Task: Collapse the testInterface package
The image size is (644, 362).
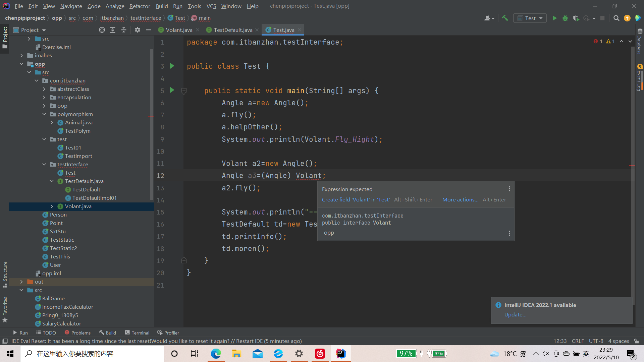Action: coord(44,164)
